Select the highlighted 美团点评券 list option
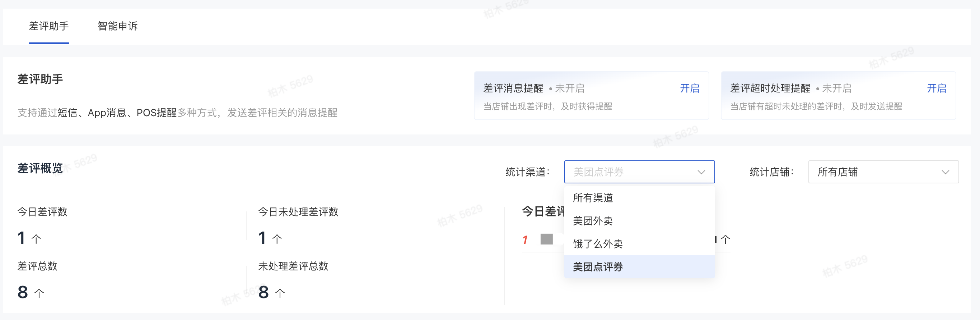The width and height of the screenshot is (980, 320). pyautogui.click(x=598, y=267)
